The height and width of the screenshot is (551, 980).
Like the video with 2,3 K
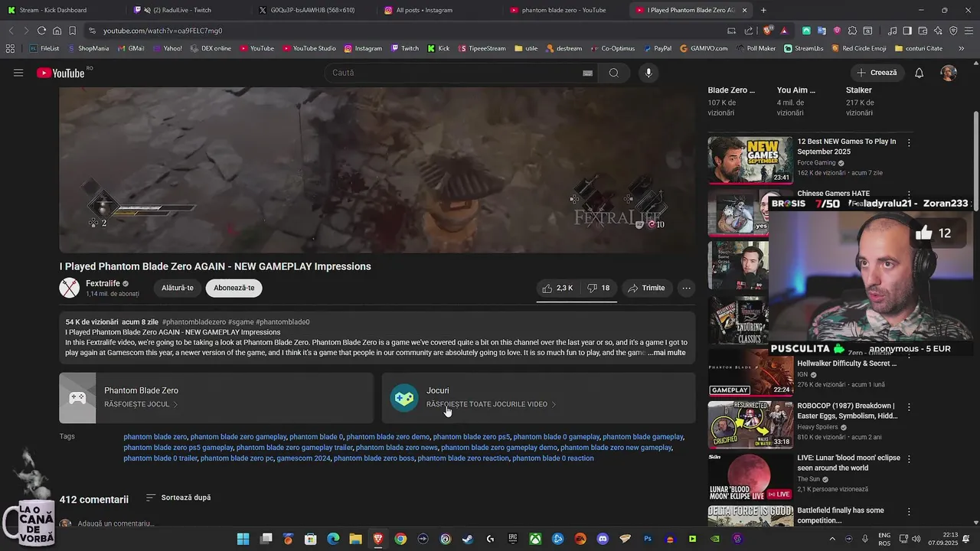[557, 288]
